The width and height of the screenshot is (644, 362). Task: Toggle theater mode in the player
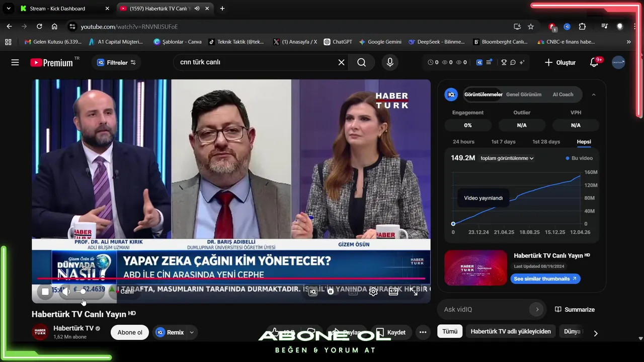tap(393, 291)
